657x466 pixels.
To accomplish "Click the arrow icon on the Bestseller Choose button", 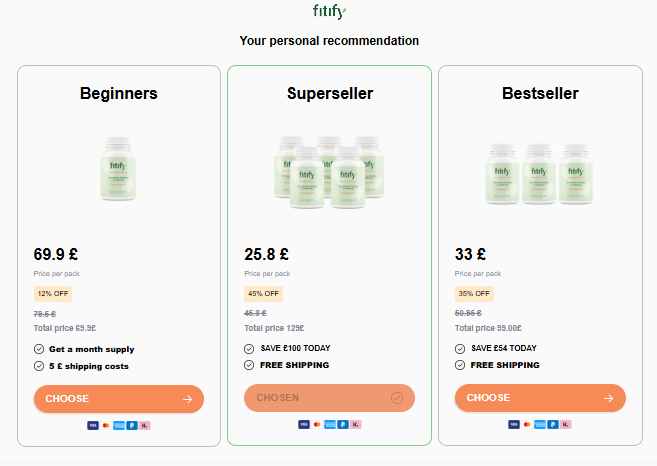I will pos(609,399).
